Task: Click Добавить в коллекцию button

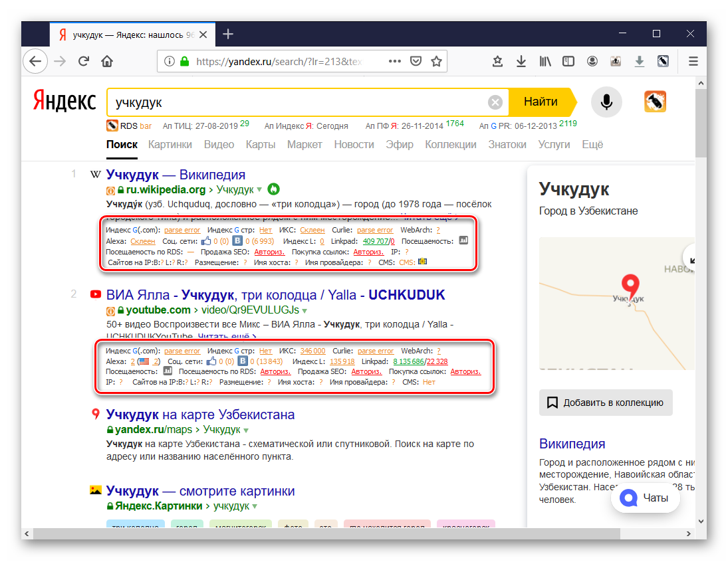Action: click(x=605, y=403)
